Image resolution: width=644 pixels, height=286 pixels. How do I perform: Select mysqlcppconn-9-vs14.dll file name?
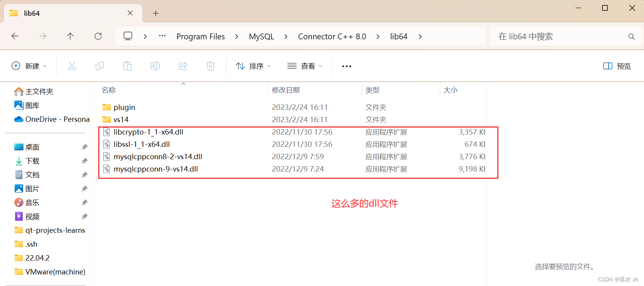pos(156,169)
